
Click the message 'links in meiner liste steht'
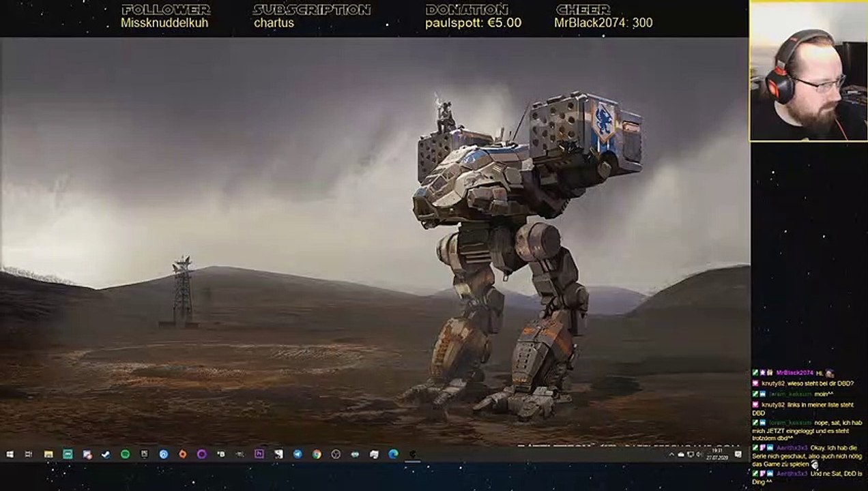pyautogui.click(x=820, y=405)
